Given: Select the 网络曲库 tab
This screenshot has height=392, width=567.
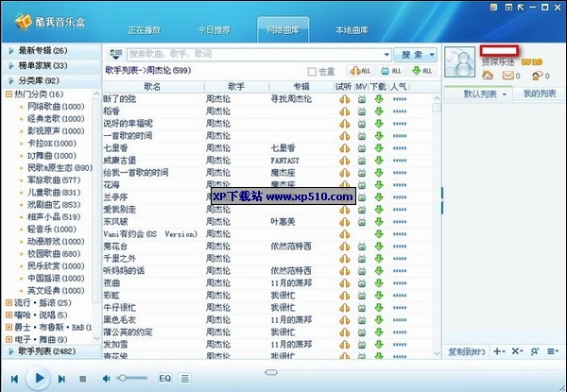Looking at the screenshot, I should (283, 29).
